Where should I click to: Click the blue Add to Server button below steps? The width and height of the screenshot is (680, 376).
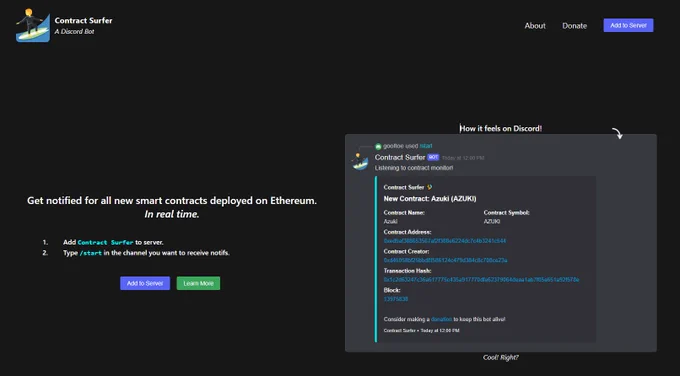145,283
